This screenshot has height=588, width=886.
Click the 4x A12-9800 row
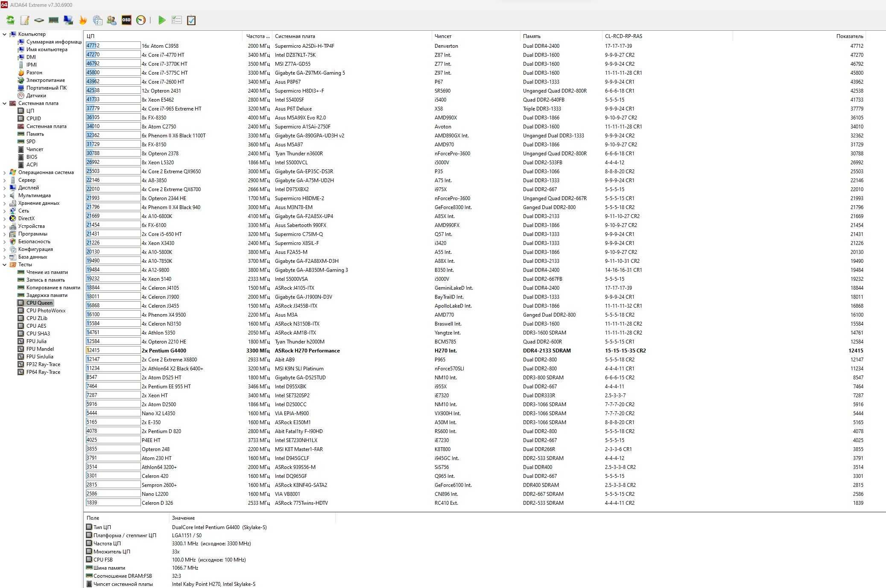pos(475,270)
